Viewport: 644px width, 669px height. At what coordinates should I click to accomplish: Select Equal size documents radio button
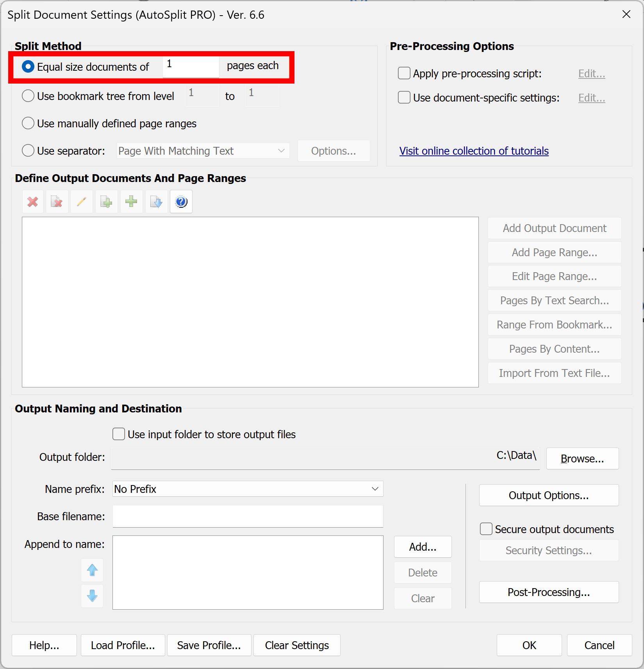pyautogui.click(x=28, y=67)
